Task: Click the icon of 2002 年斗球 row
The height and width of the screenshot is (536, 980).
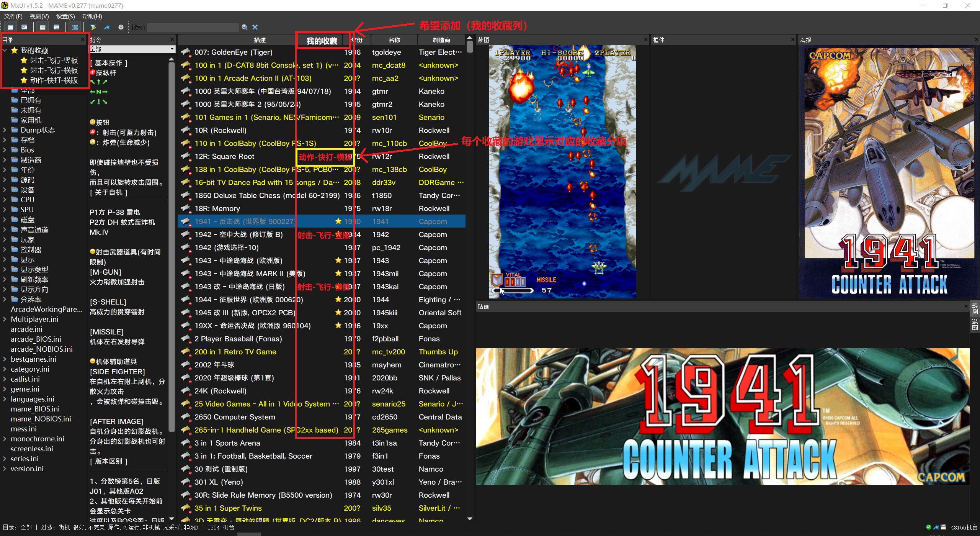Action: [186, 365]
